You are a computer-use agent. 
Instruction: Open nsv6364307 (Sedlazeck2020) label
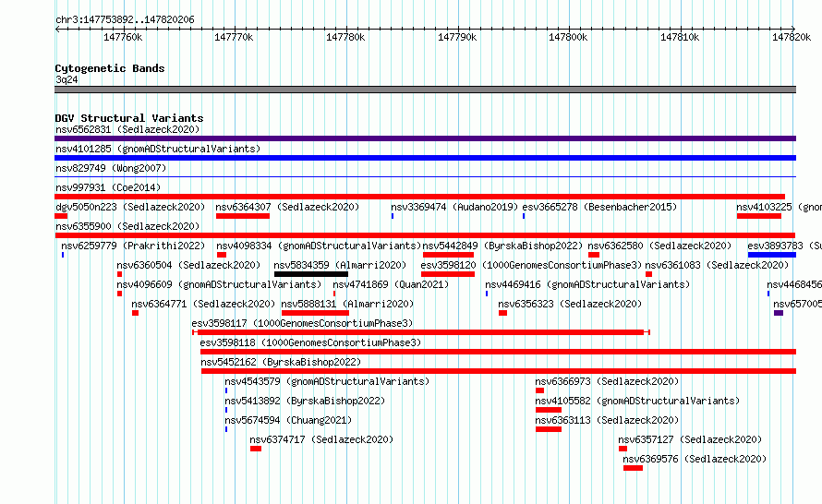(x=287, y=207)
